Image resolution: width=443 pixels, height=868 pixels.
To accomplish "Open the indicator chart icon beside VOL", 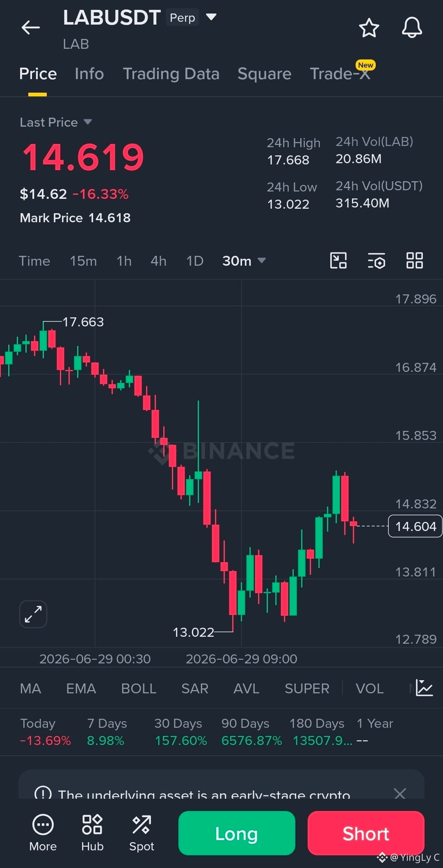I will pyautogui.click(x=424, y=688).
